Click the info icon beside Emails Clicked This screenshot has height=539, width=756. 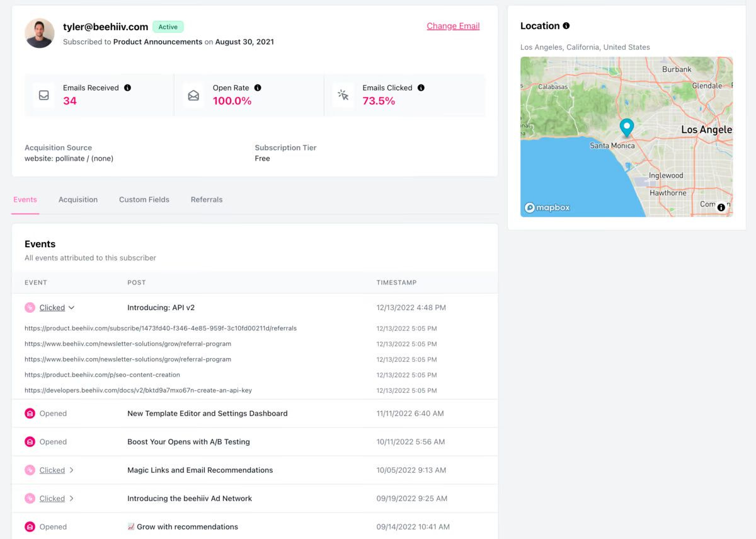pos(421,88)
